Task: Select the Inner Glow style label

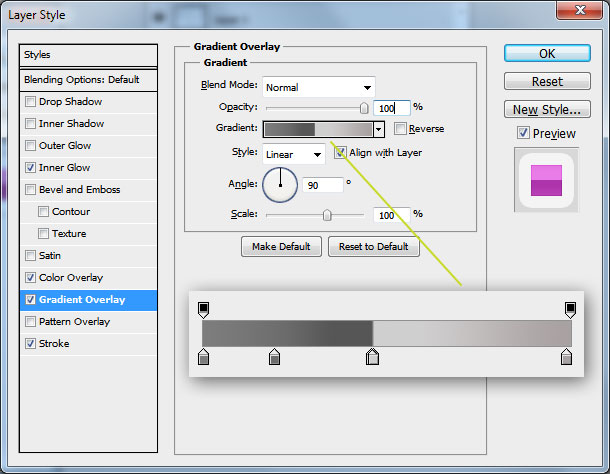Action: click(x=65, y=168)
